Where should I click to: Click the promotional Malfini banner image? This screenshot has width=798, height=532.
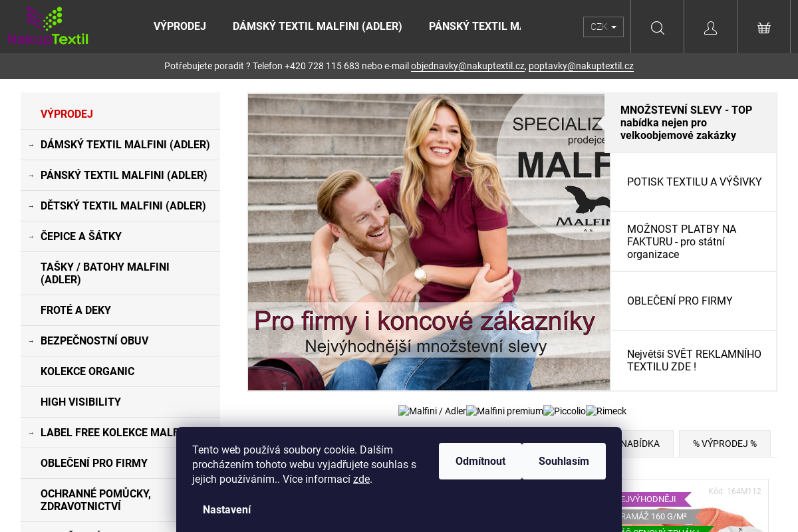429,241
